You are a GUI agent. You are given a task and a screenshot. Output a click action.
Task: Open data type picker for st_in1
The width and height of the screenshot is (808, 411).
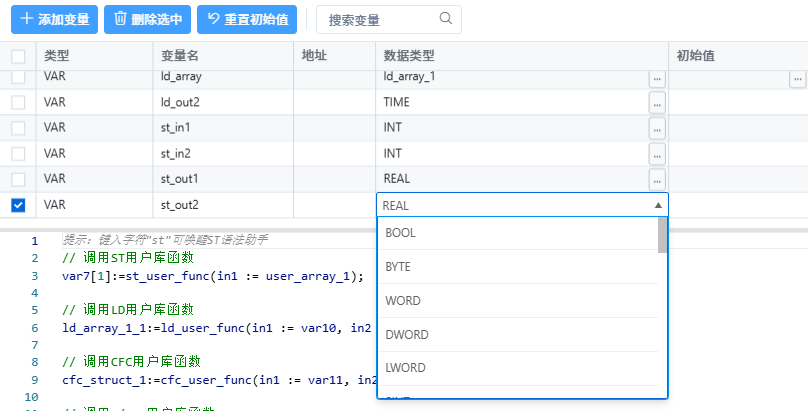click(x=657, y=129)
